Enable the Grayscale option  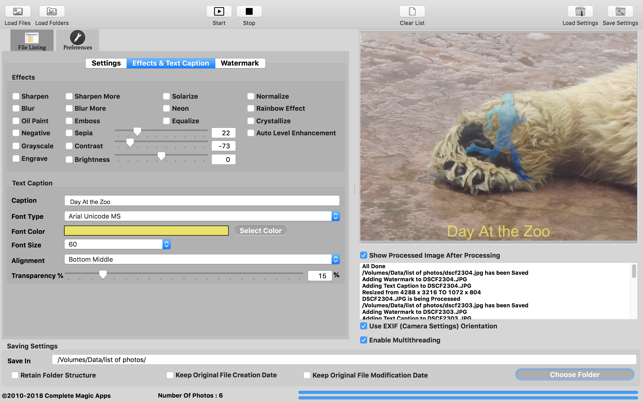(16, 146)
